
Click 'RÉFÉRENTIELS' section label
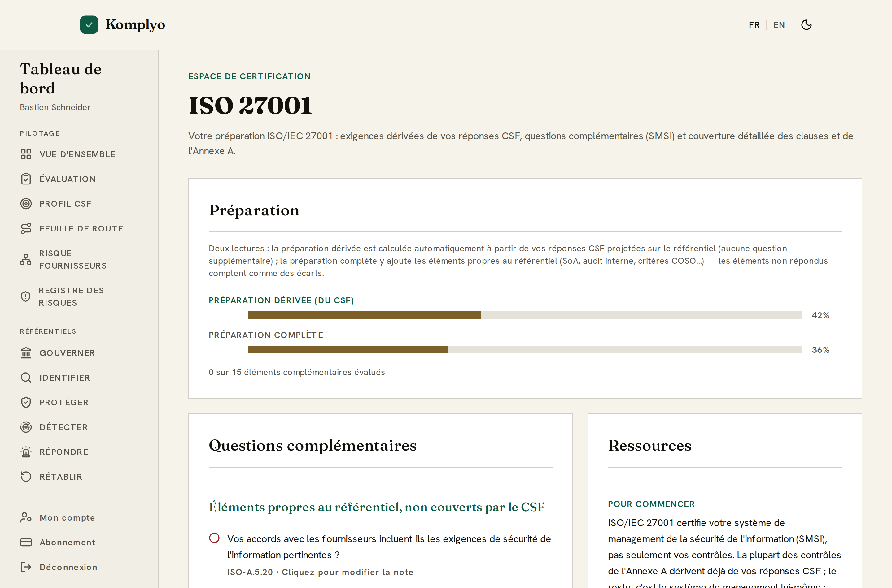click(x=48, y=331)
